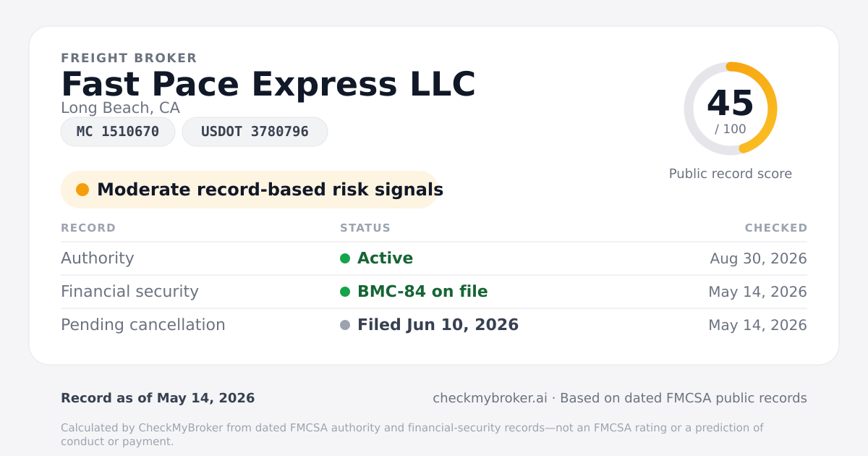Click the orange dot in the risk signals badge
868x456 pixels.
click(x=82, y=190)
